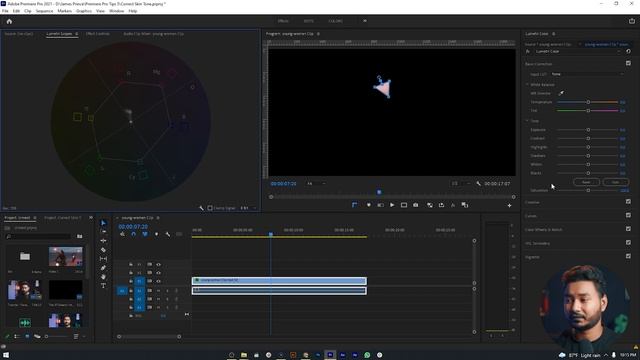Select the Pen tool

103,268
